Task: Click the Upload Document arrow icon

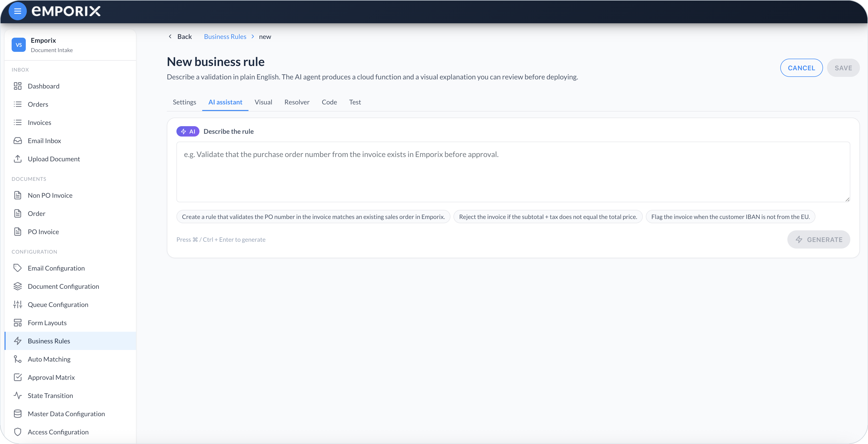Action: [x=17, y=159]
